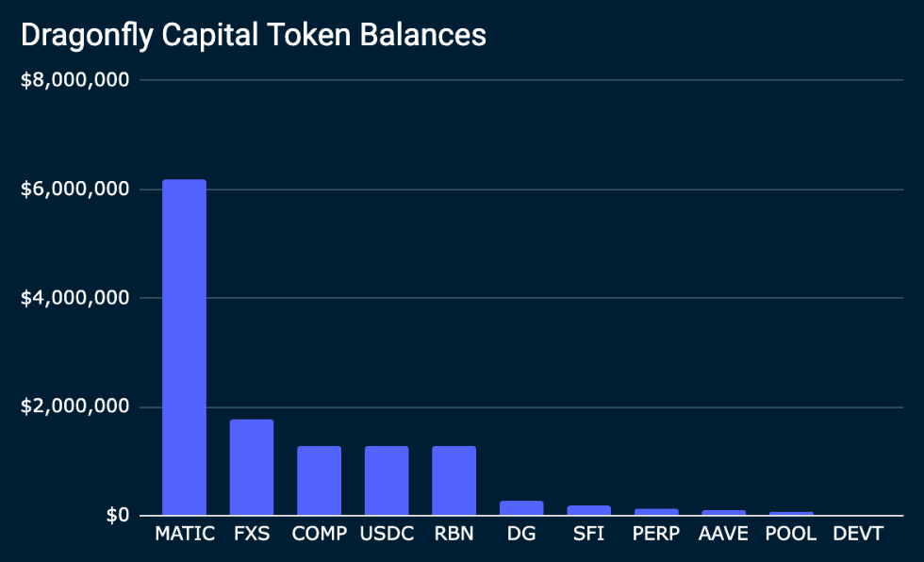Click the MATIC bar in the chart
The height and width of the screenshot is (562, 924).
tap(184, 347)
